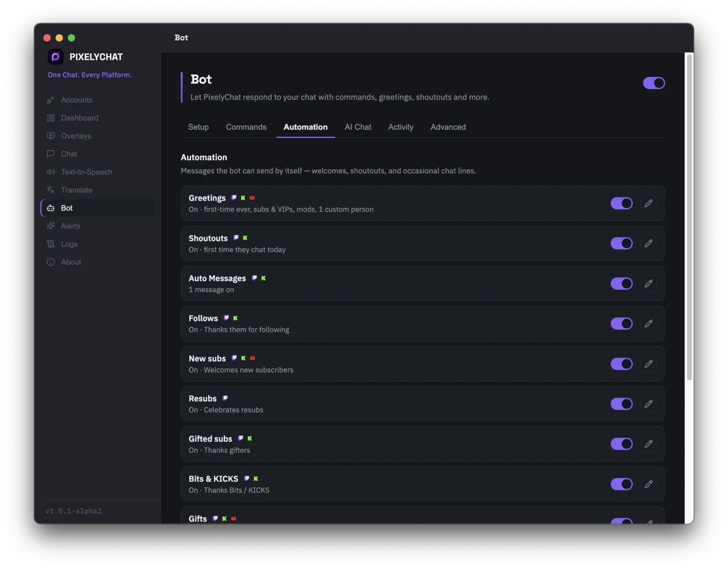Click the Chat bubble icon

[x=51, y=154]
